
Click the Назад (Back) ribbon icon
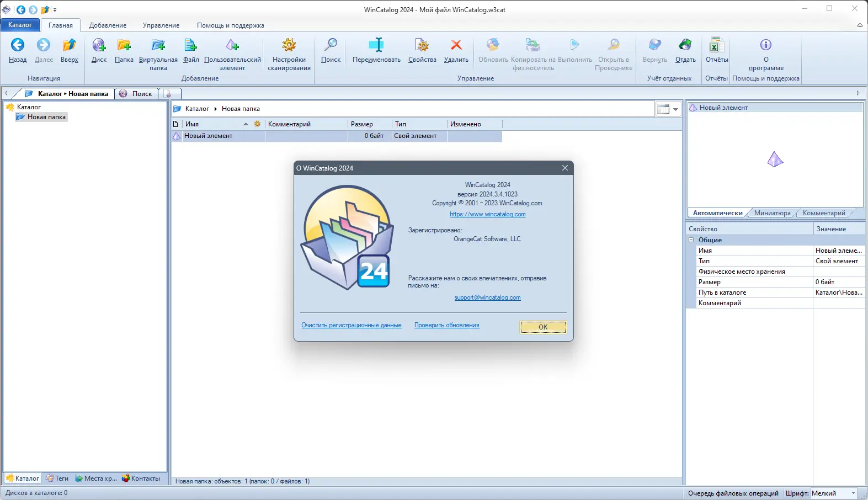pyautogui.click(x=18, y=45)
